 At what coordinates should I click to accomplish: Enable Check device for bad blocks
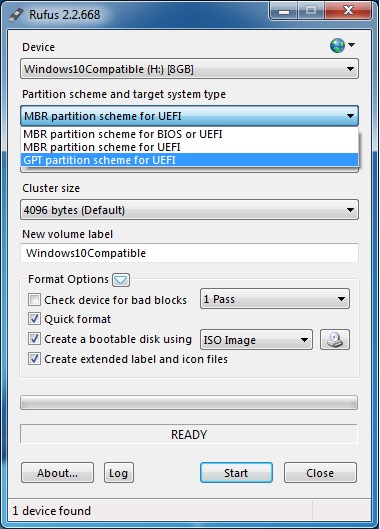click(x=34, y=300)
